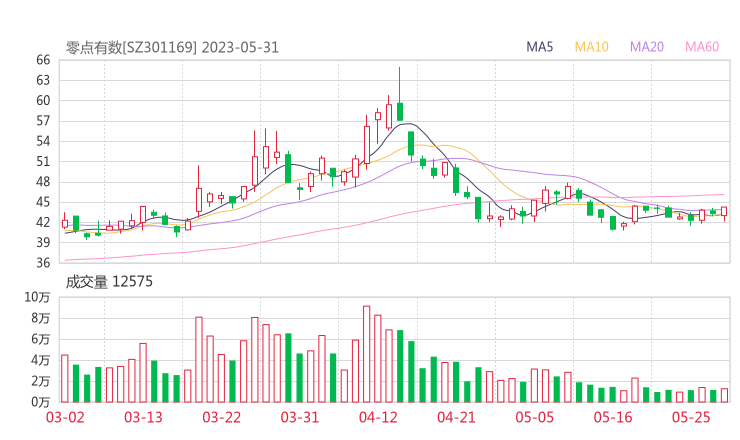The width and height of the screenshot is (740, 440).
Task: Click the chart title 零点有数[SZ301169] 2023-05-31
Action: pos(172,47)
